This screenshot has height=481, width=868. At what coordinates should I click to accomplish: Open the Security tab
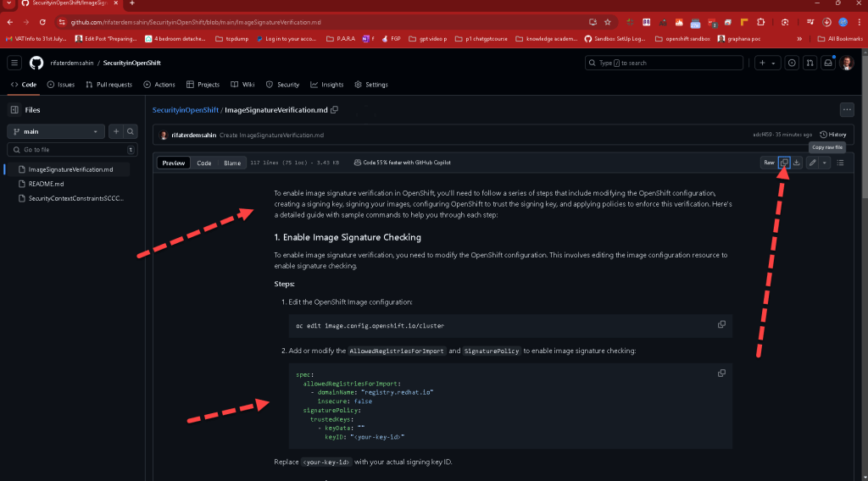283,85
